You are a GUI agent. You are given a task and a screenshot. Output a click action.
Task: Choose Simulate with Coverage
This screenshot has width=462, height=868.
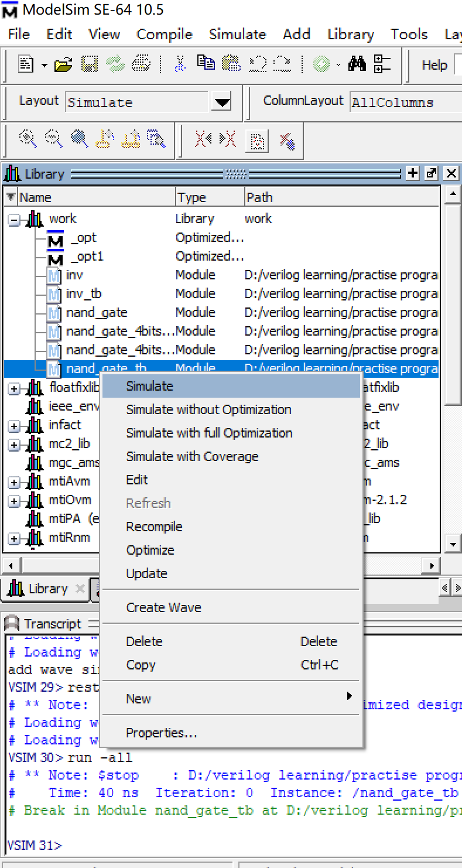click(231, 456)
